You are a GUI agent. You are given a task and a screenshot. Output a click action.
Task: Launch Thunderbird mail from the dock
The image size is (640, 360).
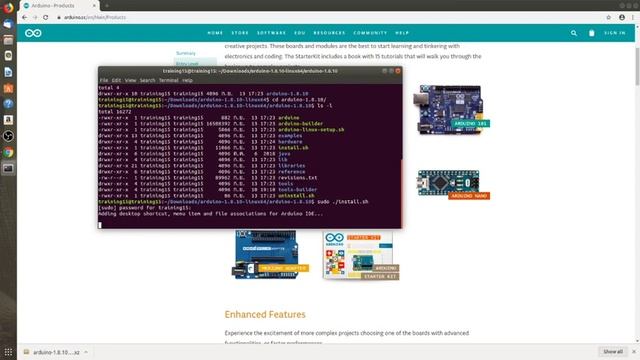tap(8, 24)
